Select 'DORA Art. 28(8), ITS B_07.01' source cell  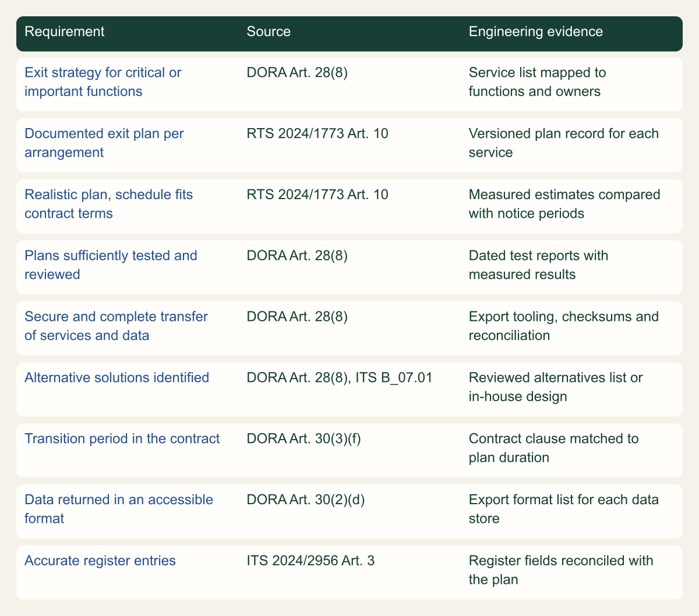340,378
